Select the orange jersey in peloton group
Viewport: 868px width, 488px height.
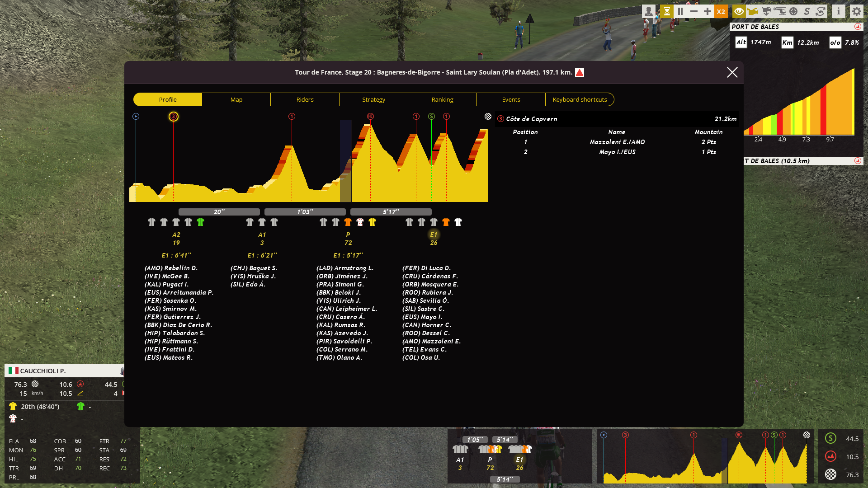click(x=348, y=222)
